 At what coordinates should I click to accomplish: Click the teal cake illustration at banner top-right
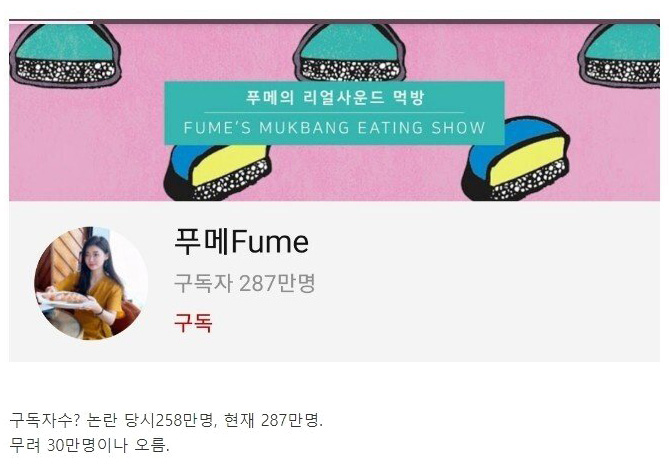(x=621, y=55)
